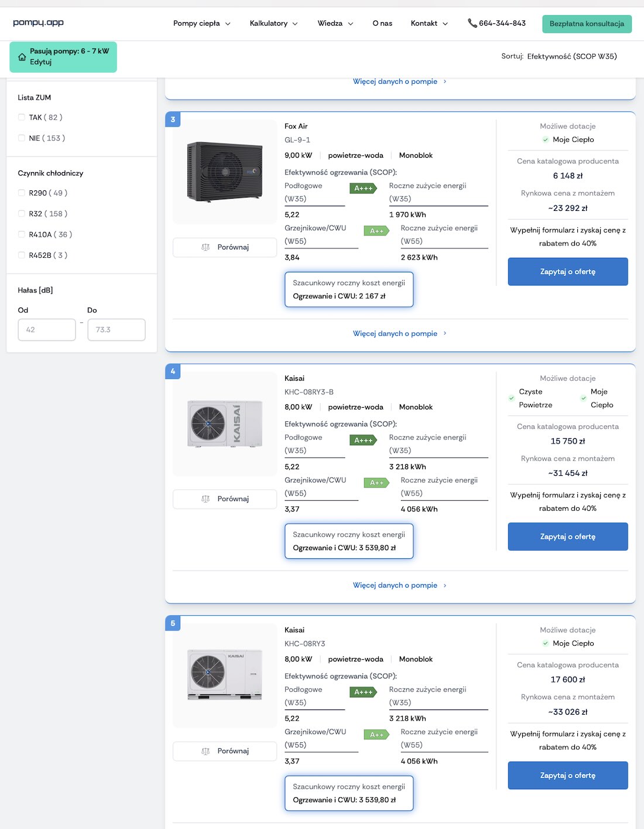
Task: Click the noise 'Od' minimum input field
Action: pyautogui.click(x=47, y=330)
